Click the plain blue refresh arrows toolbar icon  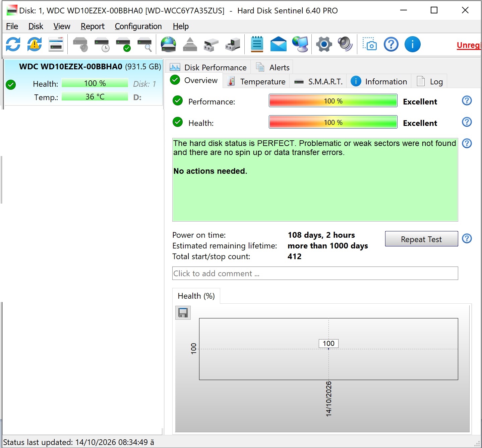click(x=13, y=44)
